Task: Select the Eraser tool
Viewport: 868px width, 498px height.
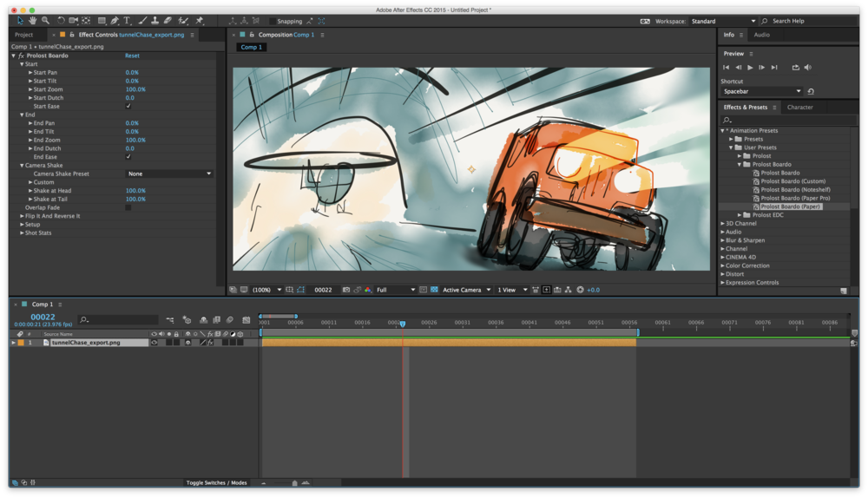Action: [x=168, y=21]
